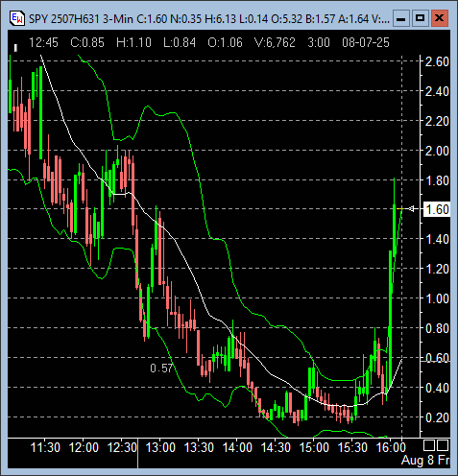Viewport: 458px width, 476px height.
Task: Click the 12:45 time readout in data bar
Action: [43, 42]
